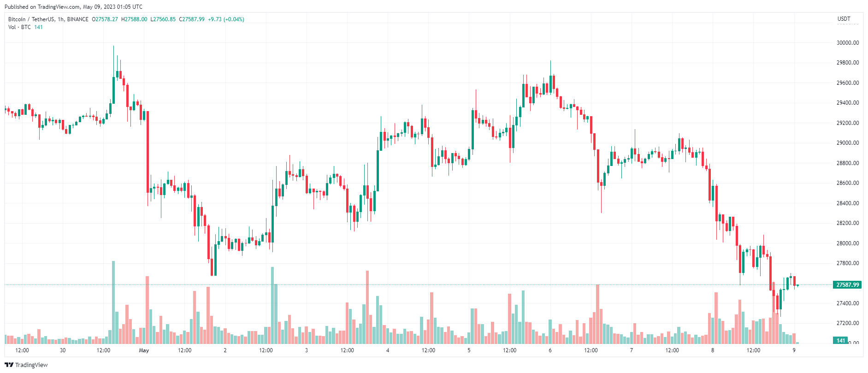The image size is (868, 373).
Task: Click the 28000.00 price axis label
Action: point(848,243)
